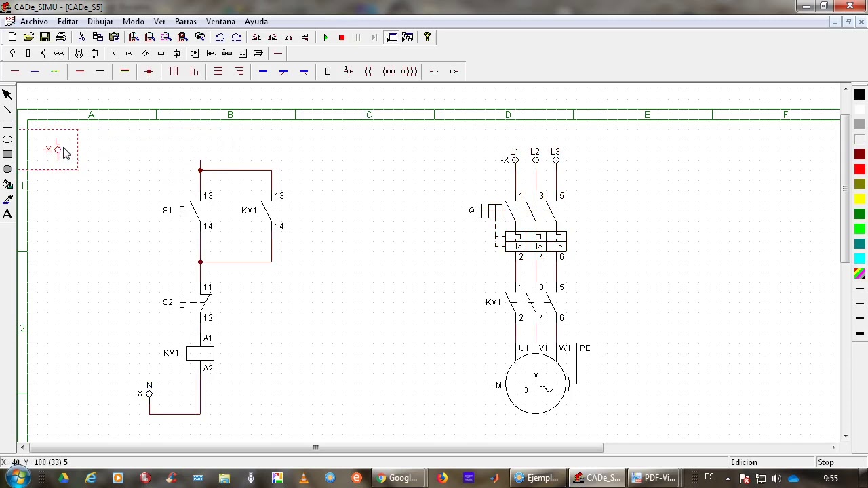Pause the simulation
The width and height of the screenshot is (868, 488).
[358, 37]
